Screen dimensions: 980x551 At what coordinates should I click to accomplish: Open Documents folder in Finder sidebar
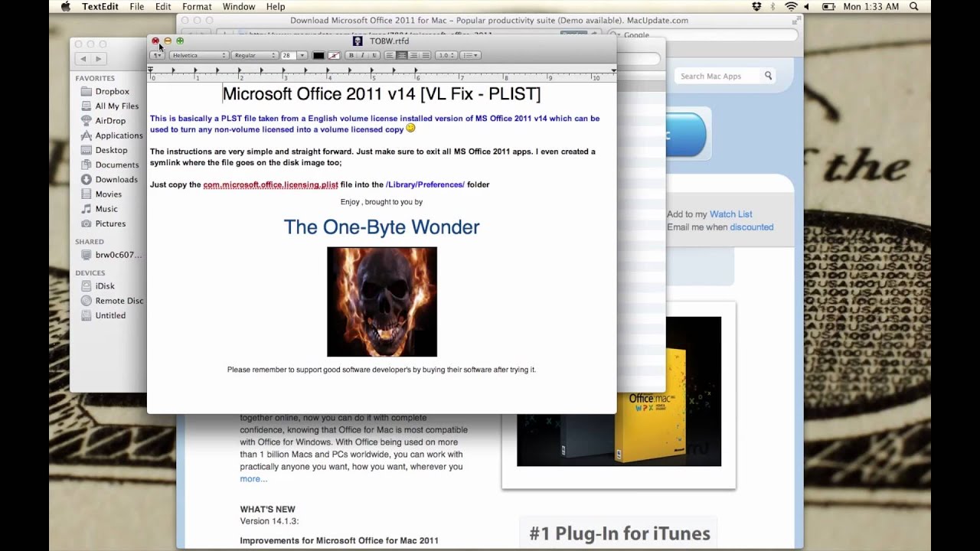(116, 165)
